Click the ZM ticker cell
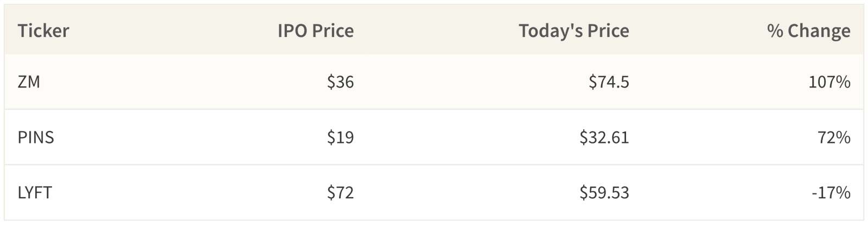The image size is (868, 226). (29, 81)
